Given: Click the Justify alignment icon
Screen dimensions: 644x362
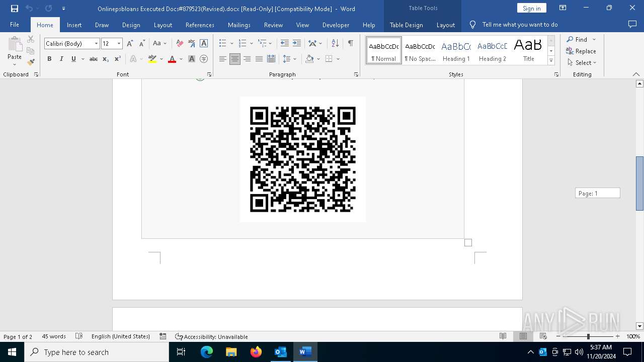Looking at the screenshot, I should (259, 59).
